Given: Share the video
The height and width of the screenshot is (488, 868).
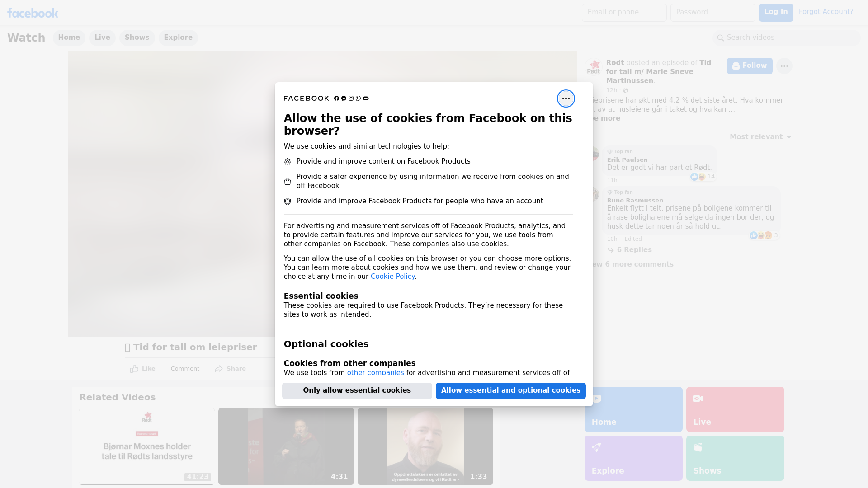Looking at the screenshot, I should click(230, 369).
